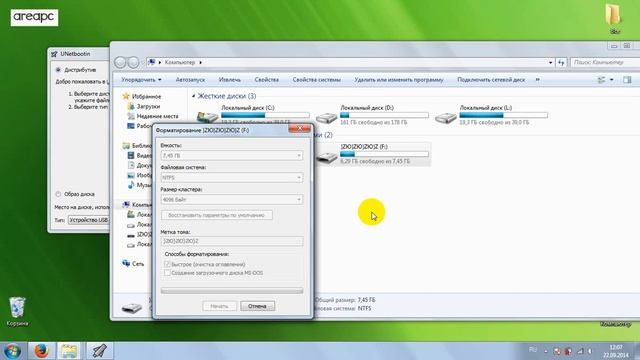The height and width of the screenshot is (360, 640).
Task: Click the Explorer back navigation arrow
Action: click(120, 62)
